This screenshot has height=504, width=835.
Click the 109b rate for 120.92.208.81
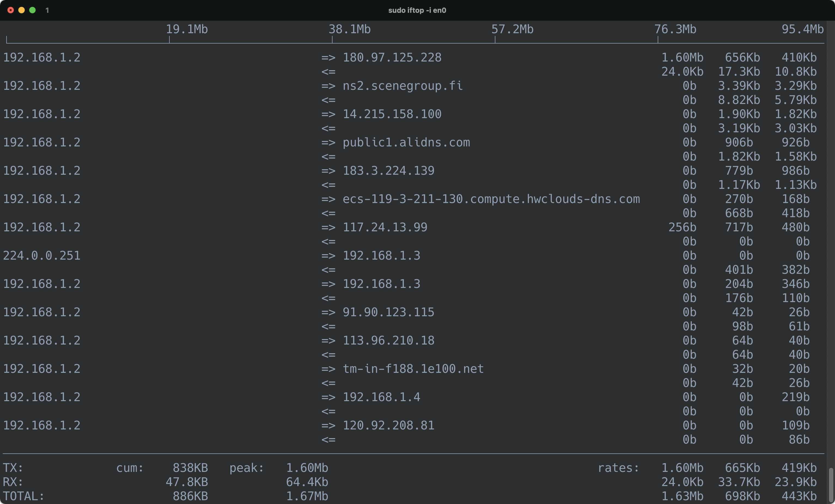pos(796,425)
